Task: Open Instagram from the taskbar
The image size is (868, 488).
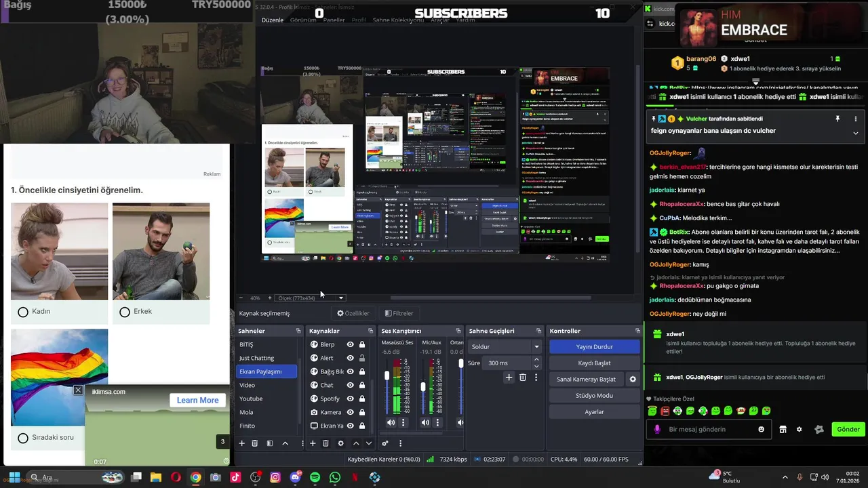Action: click(x=275, y=477)
